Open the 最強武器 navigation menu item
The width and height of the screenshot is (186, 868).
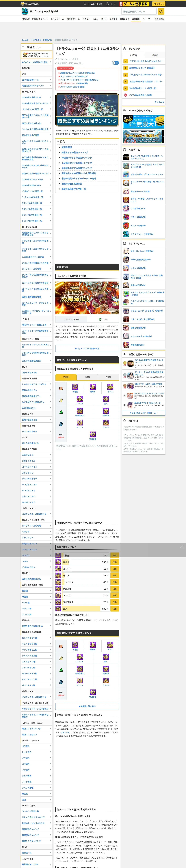point(113,19)
